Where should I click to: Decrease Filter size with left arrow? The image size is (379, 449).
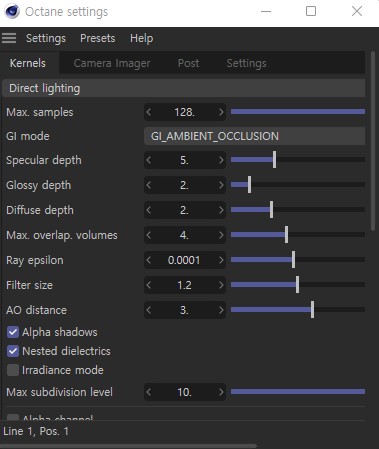tap(149, 285)
